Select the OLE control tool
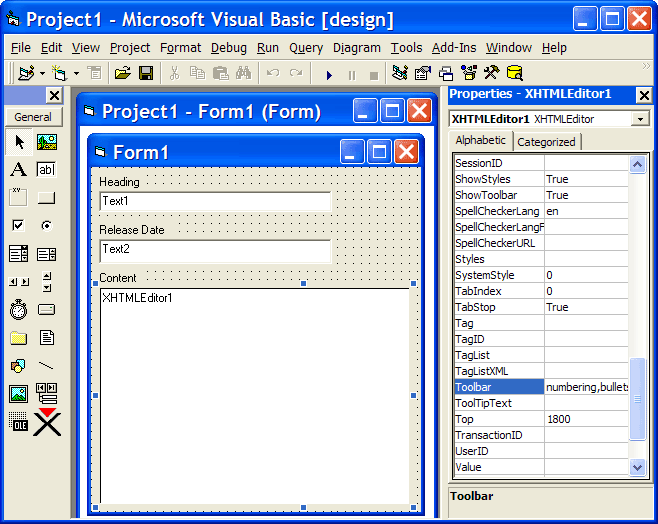 point(19,422)
